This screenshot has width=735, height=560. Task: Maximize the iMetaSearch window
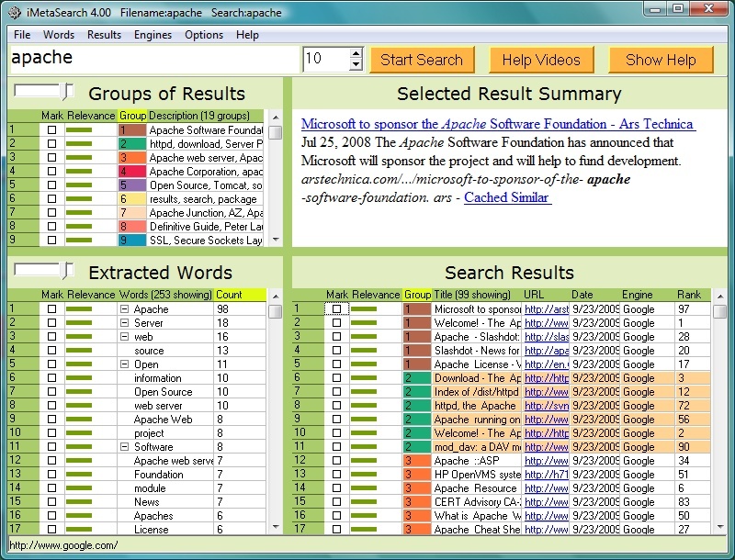[x=678, y=8]
